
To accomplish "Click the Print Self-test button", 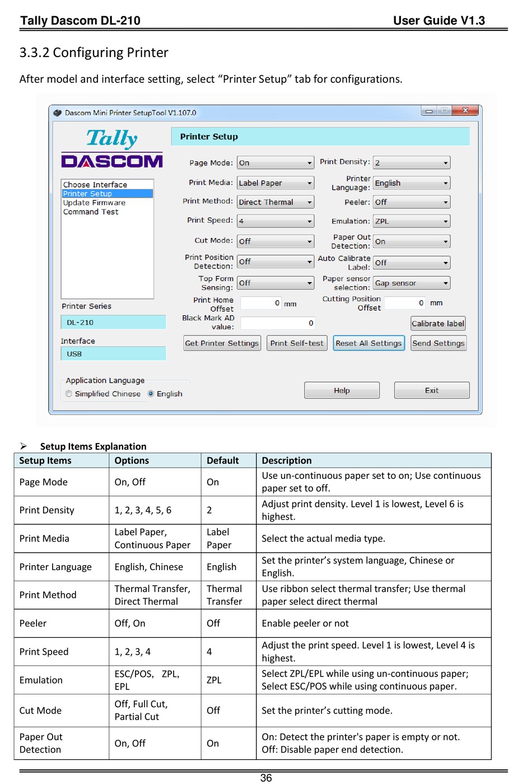I will [297, 343].
